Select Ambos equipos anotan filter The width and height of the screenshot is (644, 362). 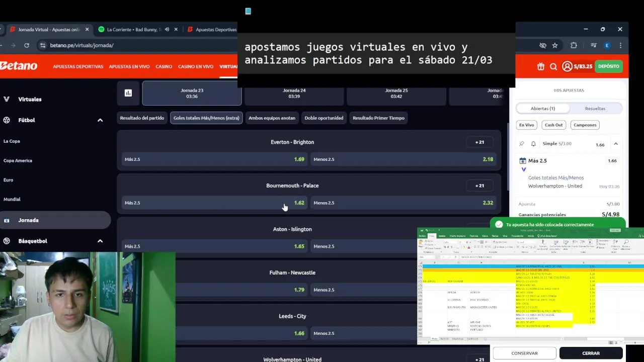coord(272,118)
